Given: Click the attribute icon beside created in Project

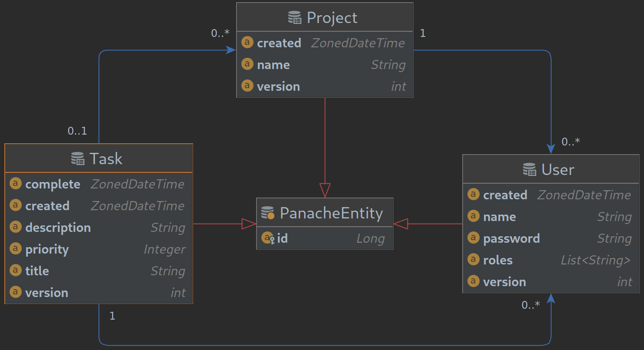Looking at the screenshot, I should [x=247, y=43].
